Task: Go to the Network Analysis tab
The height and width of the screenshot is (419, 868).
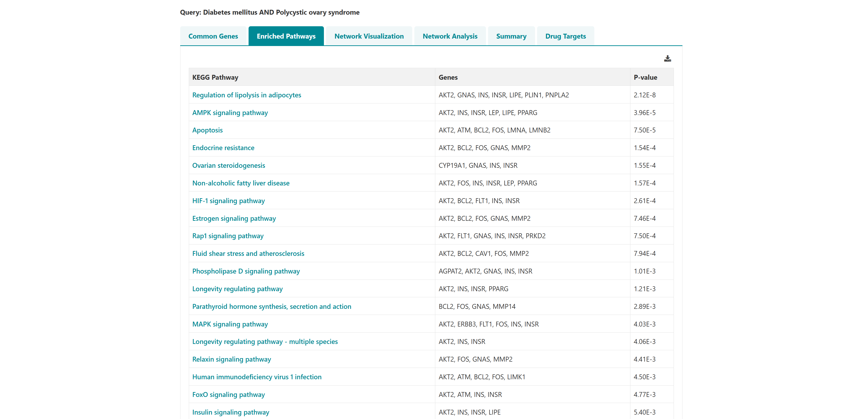Action: coord(449,36)
